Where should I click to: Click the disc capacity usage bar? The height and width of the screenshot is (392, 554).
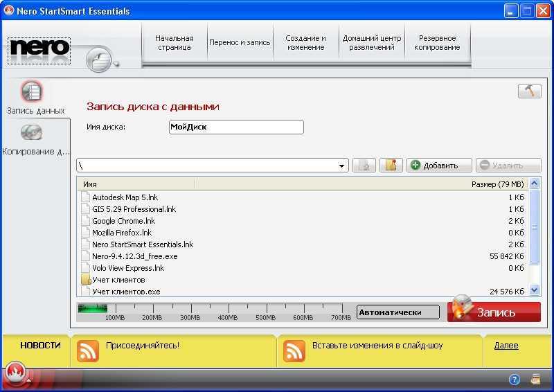click(215, 312)
